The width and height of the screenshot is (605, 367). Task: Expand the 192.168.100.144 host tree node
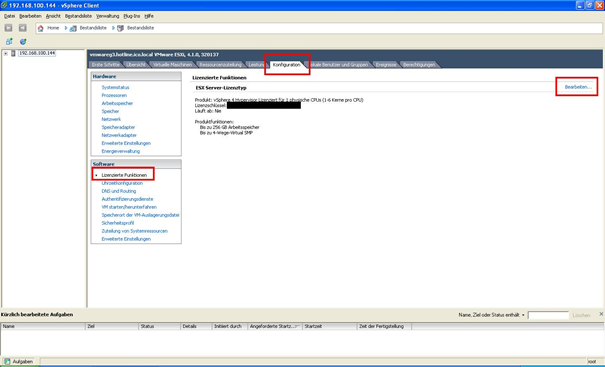(x=5, y=53)
